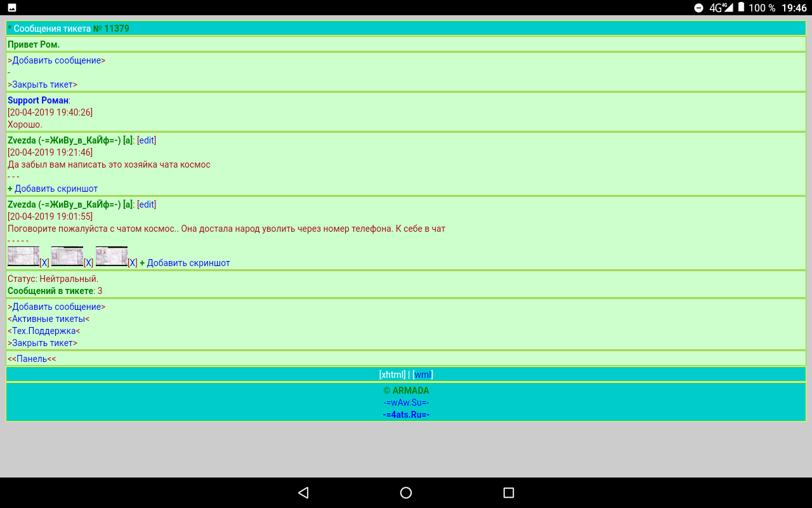This screenshot has width=812, height=508.
Task: Remove second screenshot using [X] link
Action: click(89, 263)
